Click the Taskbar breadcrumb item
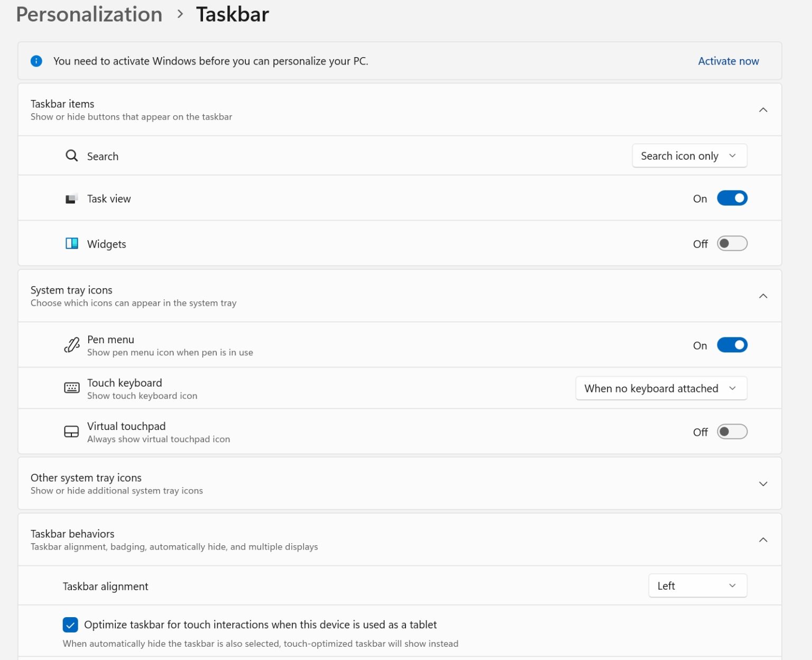This screenshot has height=660, width=812. pyautogui.click(x=233, y=14)
